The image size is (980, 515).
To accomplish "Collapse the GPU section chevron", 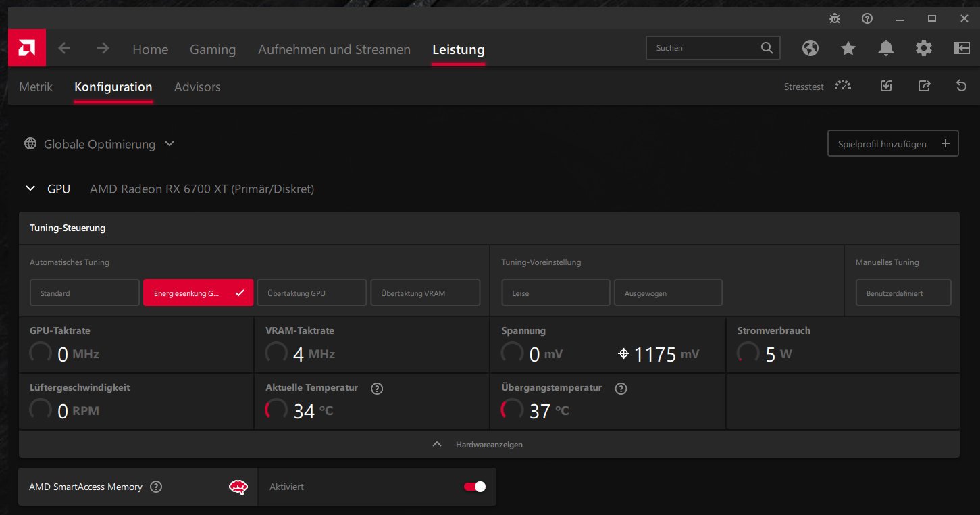I will tap(30, 189).
